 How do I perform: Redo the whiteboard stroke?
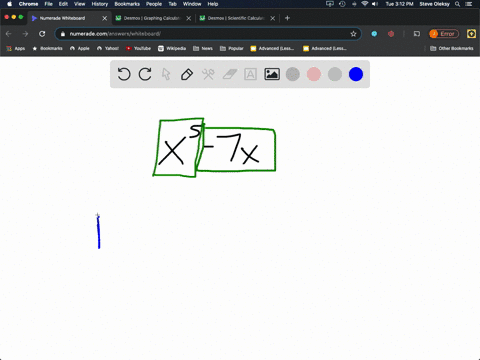pyautogui.click(x=145, y=74)
